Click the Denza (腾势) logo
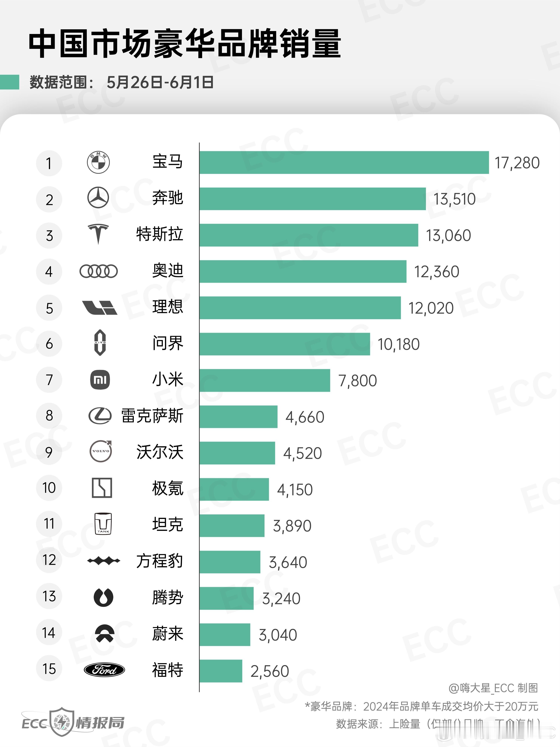Image resolution: width=560 pixels, height=747 pixels. point(103,597)
